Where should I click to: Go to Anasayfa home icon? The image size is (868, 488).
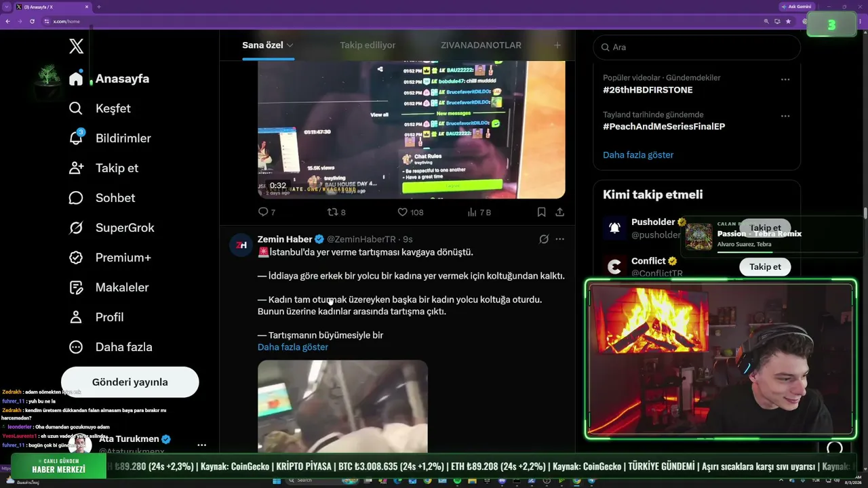pos(76,79)
